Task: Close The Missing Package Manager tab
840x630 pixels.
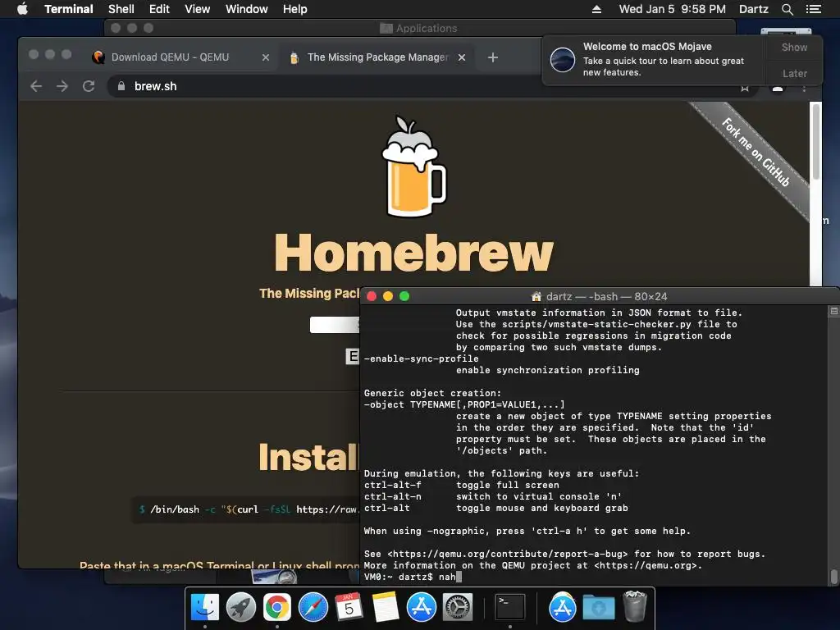Action: tap(462, 57)
